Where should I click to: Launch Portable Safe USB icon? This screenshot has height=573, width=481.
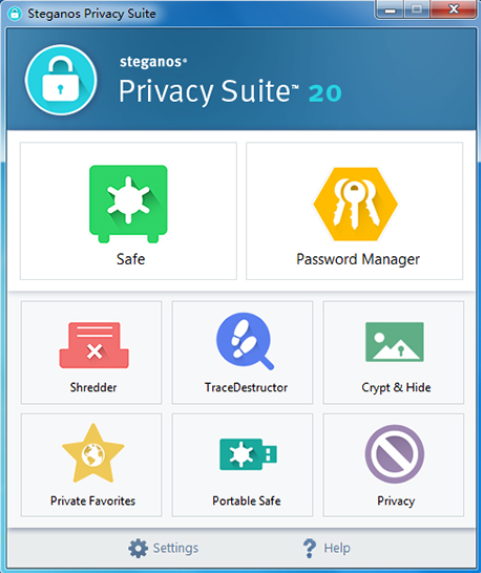(x=248, y=454)
